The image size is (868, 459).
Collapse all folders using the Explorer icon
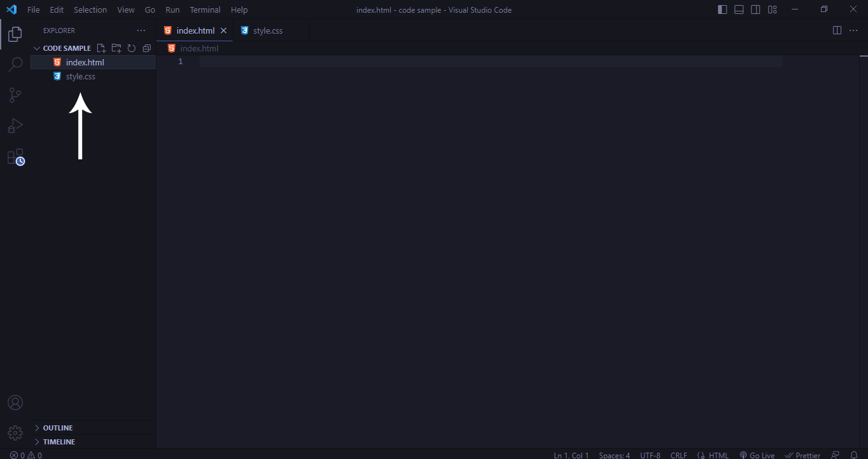click(x=147, y=48)
